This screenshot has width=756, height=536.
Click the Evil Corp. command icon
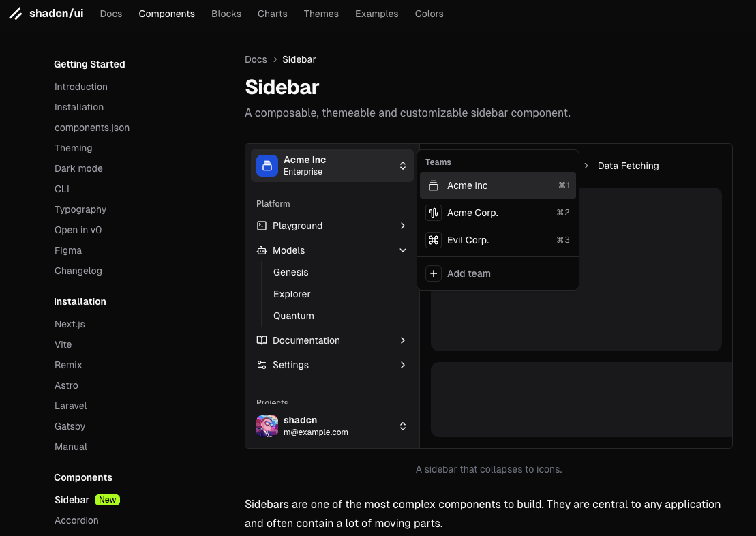tap(434, 240)
